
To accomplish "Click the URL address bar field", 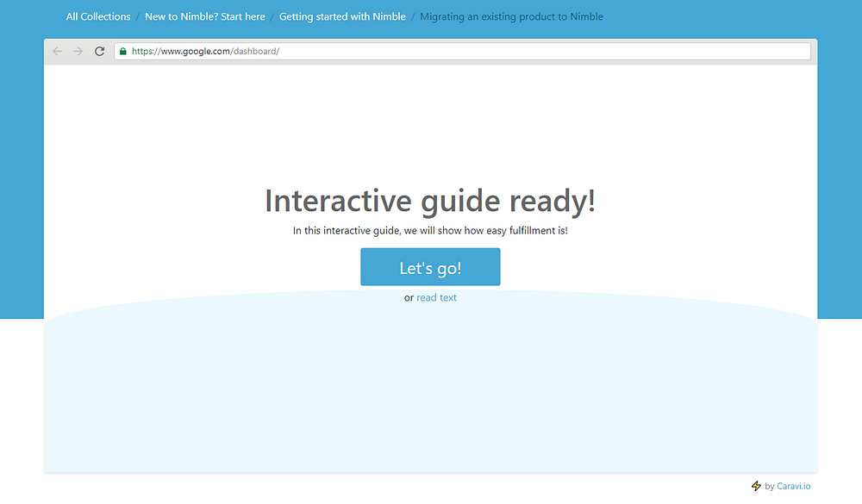I will click(x=462, y=51).
